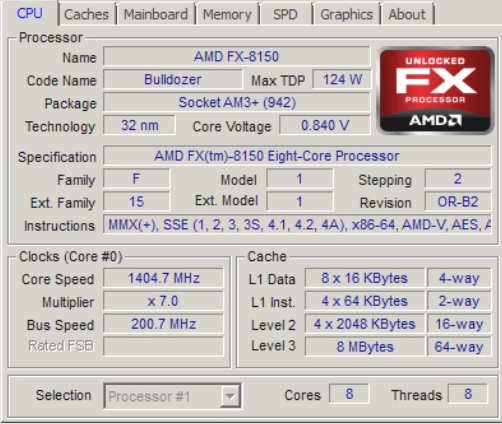Click the Bus Speed value 200.7 MHz

click(x=163, y=324)
